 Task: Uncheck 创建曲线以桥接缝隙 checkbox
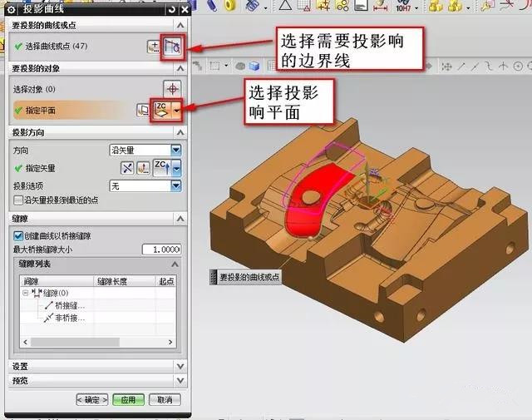18,236
